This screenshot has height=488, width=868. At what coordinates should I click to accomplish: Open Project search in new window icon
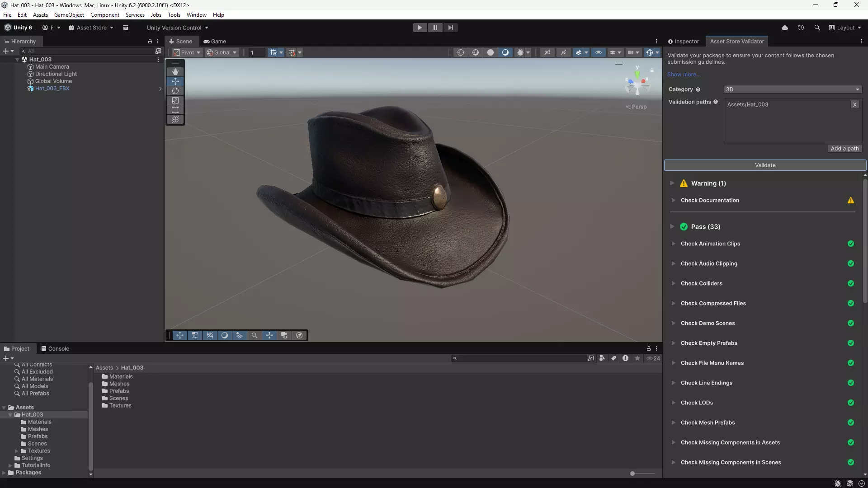pos(591,358)
